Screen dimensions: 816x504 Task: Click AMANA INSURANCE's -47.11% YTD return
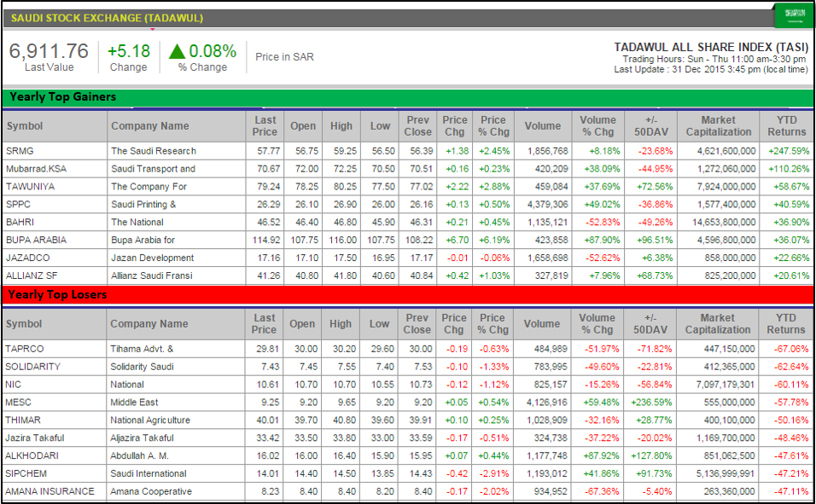point(791,491)
